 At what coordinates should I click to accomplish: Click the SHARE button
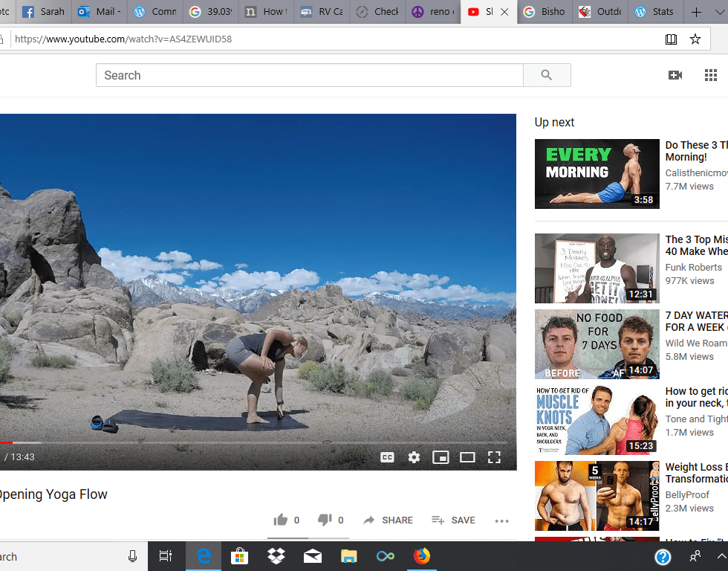click(x=388, y=520)
